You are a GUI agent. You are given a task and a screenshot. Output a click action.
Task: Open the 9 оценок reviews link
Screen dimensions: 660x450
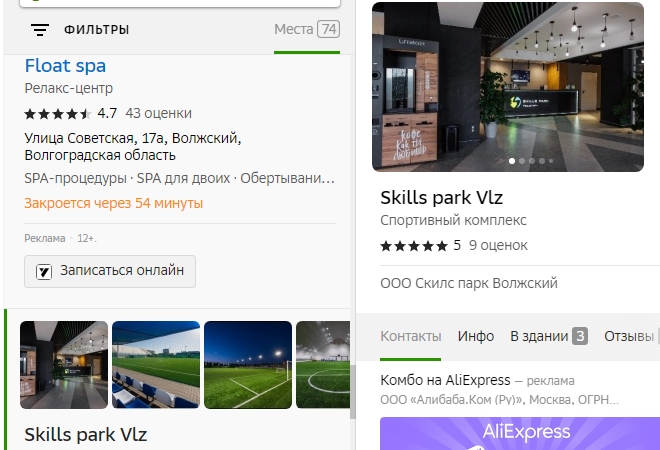[x=498, y=245]
